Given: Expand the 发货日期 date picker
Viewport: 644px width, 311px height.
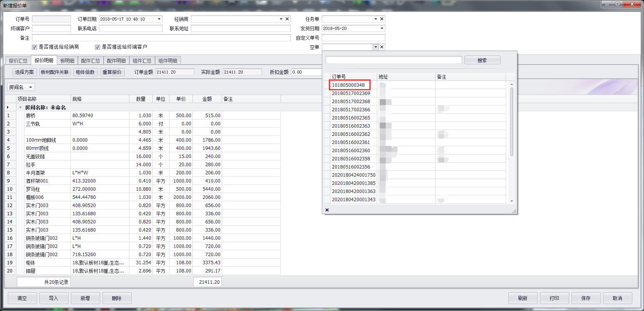Looking at the screenshot, I should click(382, 28).
